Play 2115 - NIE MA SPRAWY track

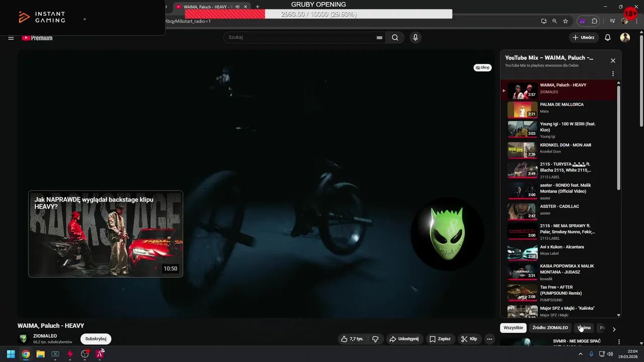point(558,231)
